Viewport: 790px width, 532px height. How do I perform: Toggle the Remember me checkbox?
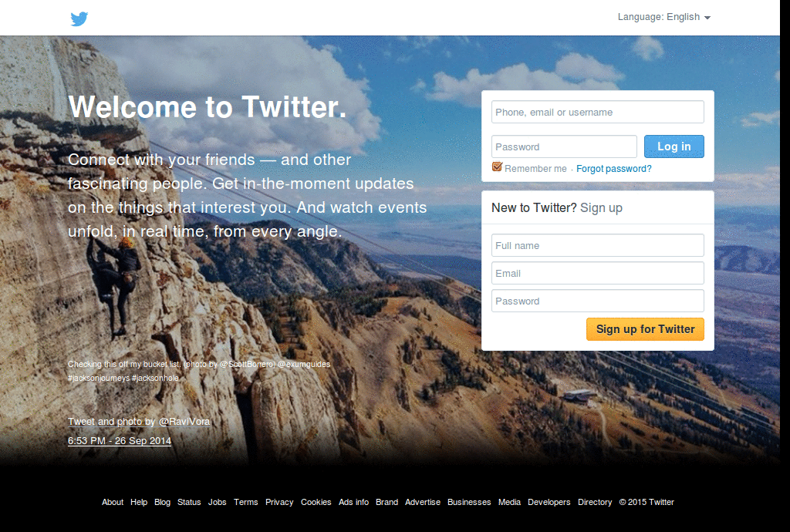coord(498,167)
